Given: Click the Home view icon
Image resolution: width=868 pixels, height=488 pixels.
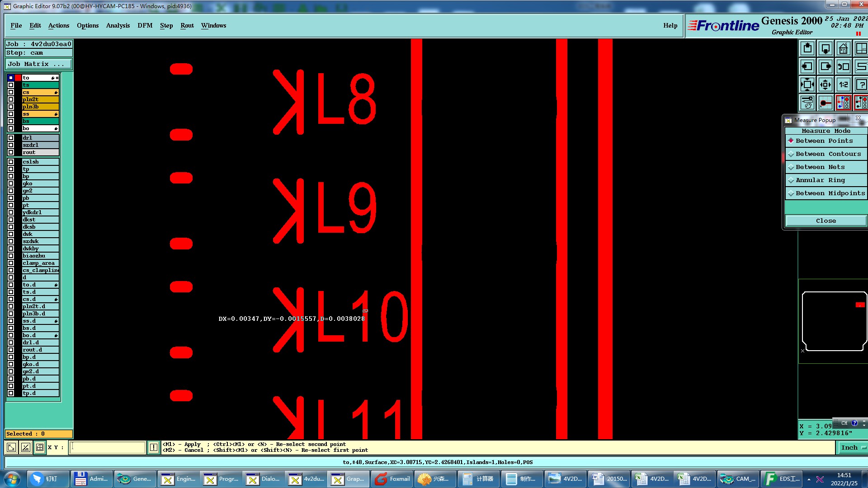Looking at the screenshot, I should pyautogui.click(x=843, y=49).
